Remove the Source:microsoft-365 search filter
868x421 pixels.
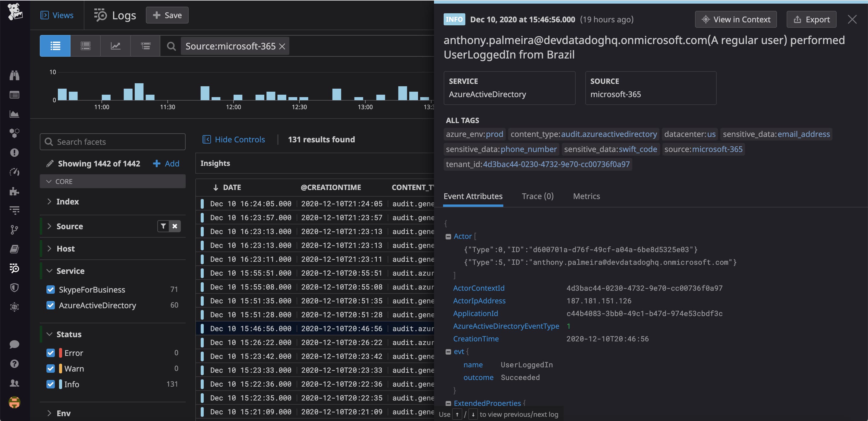[x=282, y=46]
